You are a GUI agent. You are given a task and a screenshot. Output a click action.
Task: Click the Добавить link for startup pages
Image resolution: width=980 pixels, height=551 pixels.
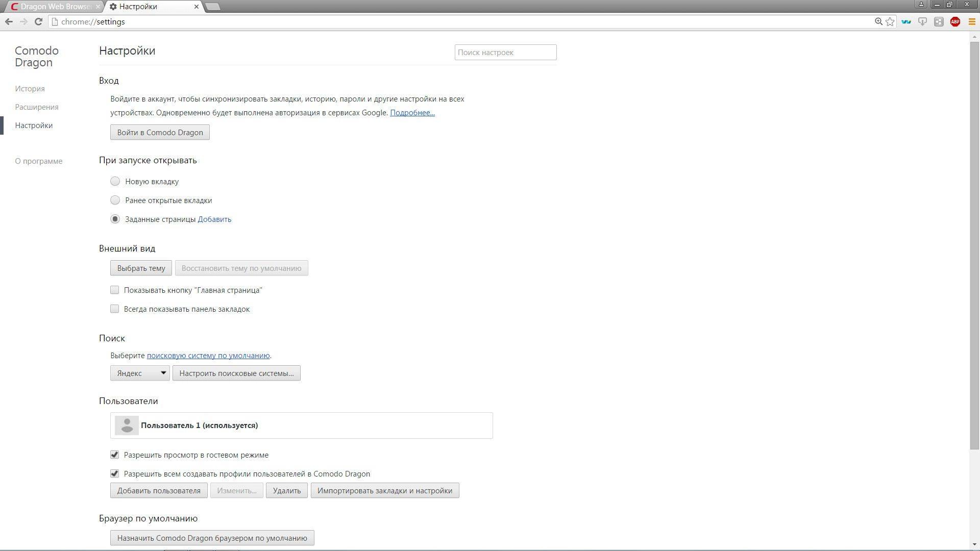click(x=214, y=219)
